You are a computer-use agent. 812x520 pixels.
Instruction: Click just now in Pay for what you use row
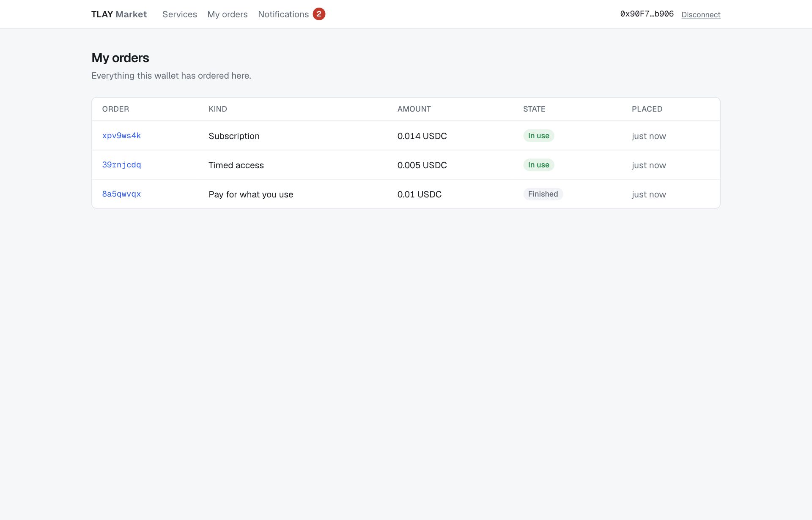pyautogui.click(x=649, y=194)
